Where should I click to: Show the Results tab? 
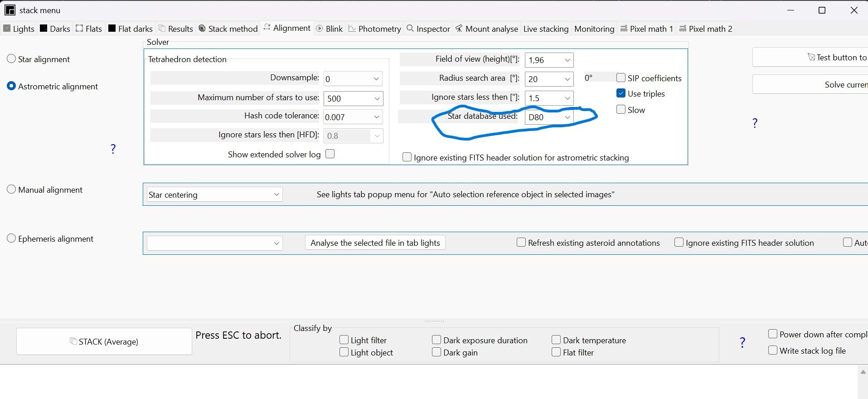pos(176,29)
